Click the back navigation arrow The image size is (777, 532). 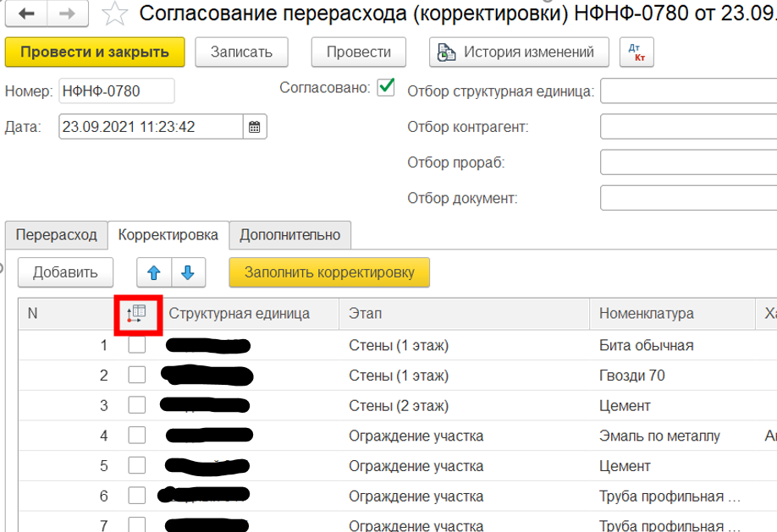tap(25, 14)
